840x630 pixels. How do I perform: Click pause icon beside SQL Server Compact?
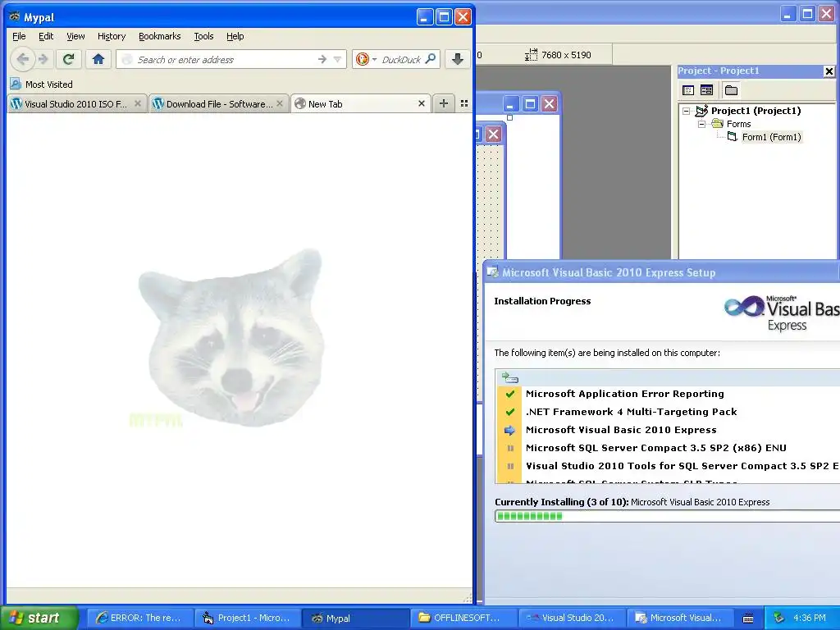510,448
